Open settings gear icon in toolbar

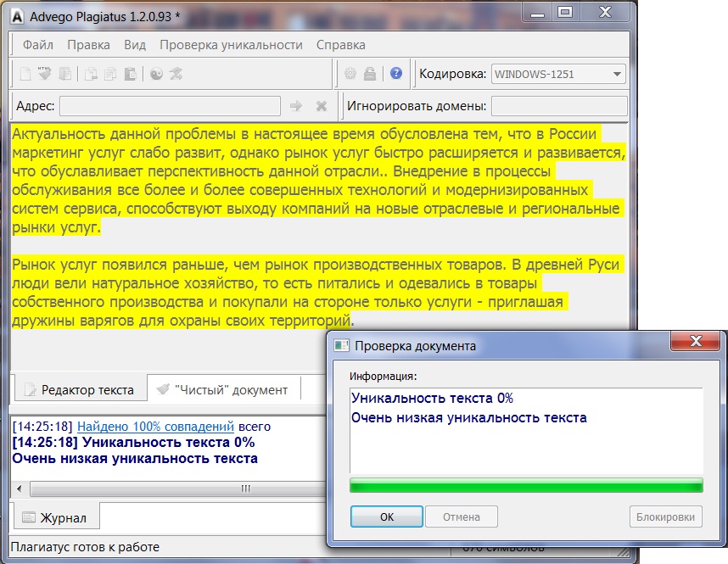350,74
